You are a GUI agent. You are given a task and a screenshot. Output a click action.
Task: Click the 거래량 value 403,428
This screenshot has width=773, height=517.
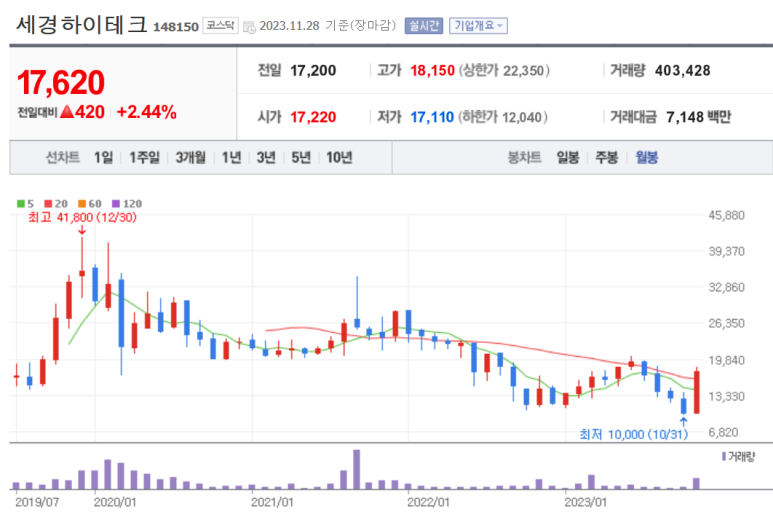pos(683,70)
